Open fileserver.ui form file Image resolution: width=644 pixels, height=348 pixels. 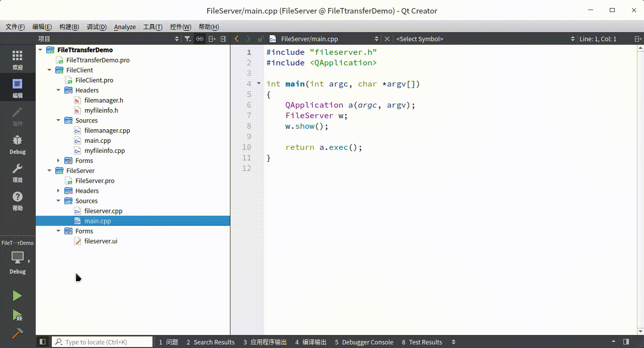(101, 241)
